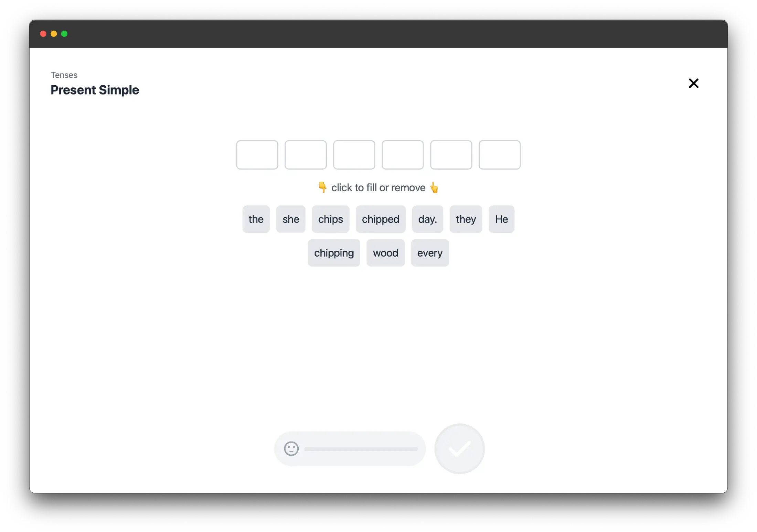Select word 'wood' from word bank
The height and width of the screenshot is (532, 757).
coord(385,253)
